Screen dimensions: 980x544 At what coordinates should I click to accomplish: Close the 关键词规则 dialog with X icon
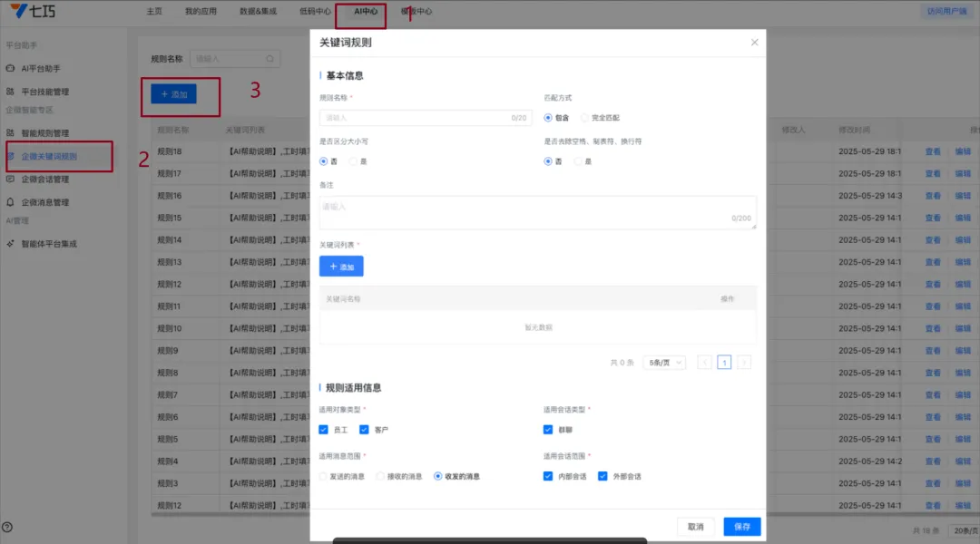click(x=754, y=43)
